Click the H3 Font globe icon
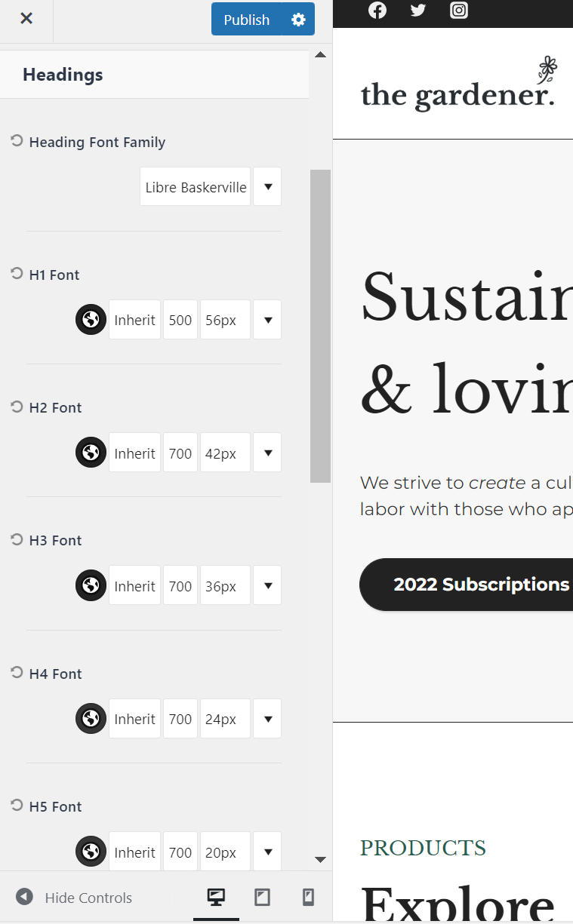This screenshot has height=924, width=573. 91,585
